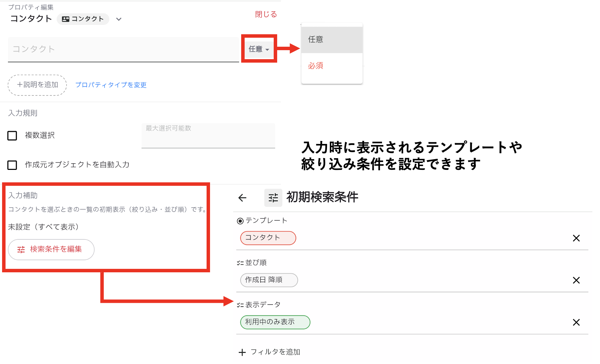Click the 初期検索条件 title
Screen dimensions: 600x364
pos(322,197)
